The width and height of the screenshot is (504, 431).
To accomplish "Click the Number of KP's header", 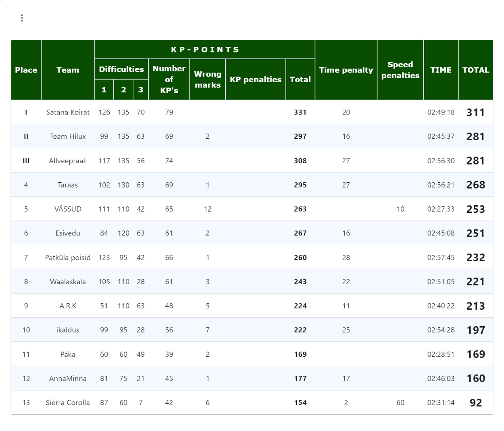I will [169, 79].
